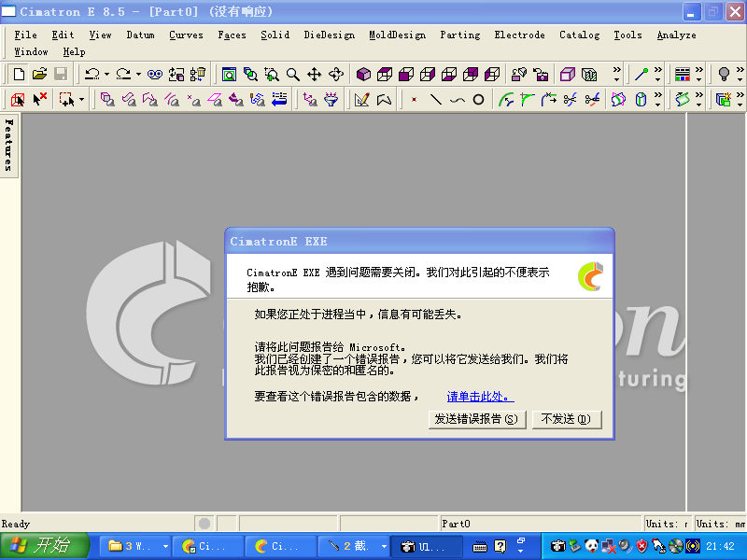Screen dimensions: 747x560
Task: Select the Sketcher pencil icon
Action: coord(361,100)
